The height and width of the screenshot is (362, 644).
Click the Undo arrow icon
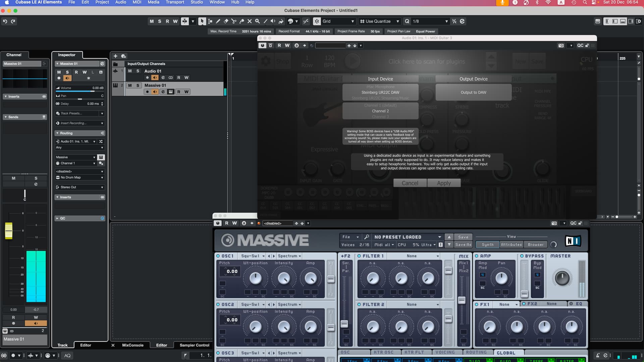(x=5, y=21)
